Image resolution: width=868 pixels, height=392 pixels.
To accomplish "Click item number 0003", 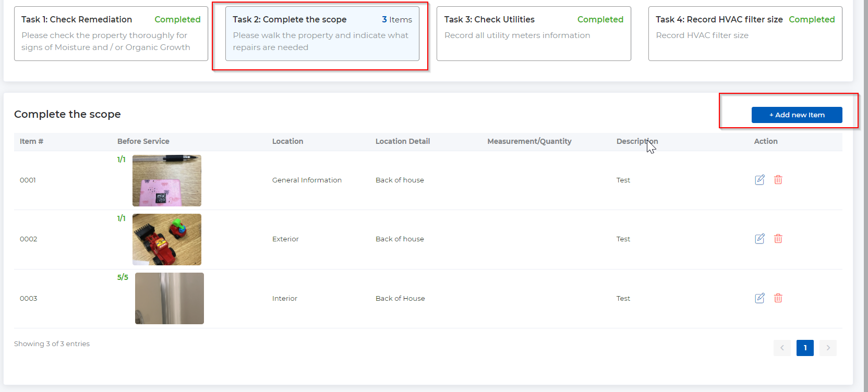I will (x=28, y=298).
